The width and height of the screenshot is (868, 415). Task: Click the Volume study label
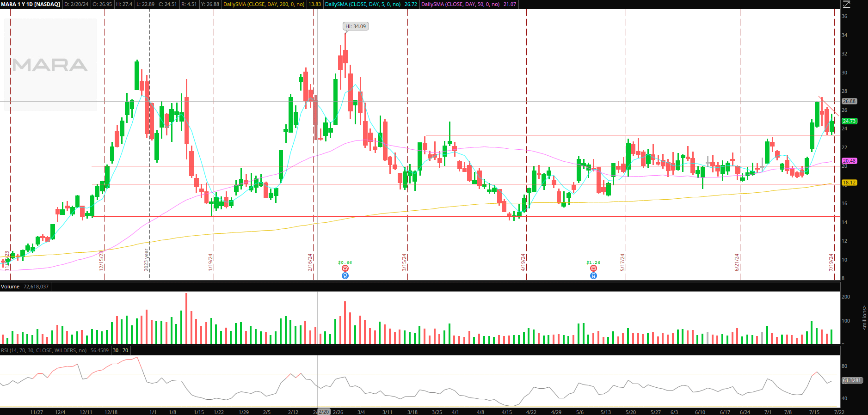click(10, 287)
